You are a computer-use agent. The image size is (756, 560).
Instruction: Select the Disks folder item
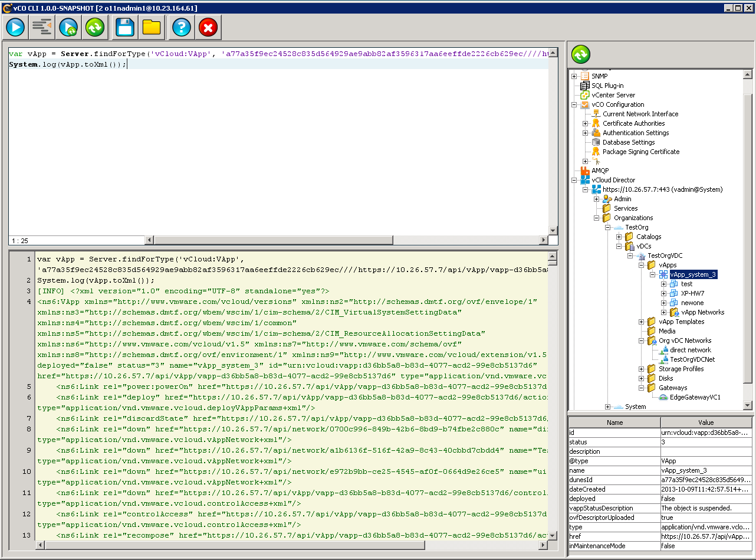click(x=666, y=378)
